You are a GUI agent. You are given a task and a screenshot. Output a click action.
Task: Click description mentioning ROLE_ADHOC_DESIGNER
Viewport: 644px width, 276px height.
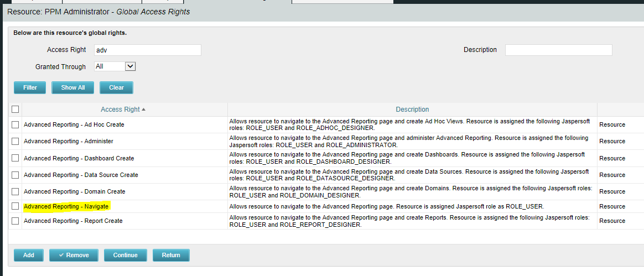(x=409, y=124)
